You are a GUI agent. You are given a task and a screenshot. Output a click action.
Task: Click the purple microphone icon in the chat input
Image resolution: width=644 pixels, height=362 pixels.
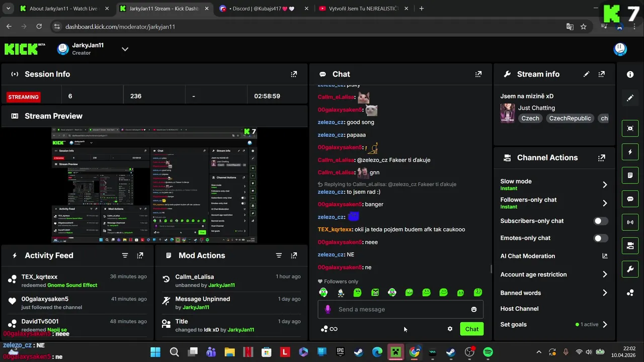328,309
